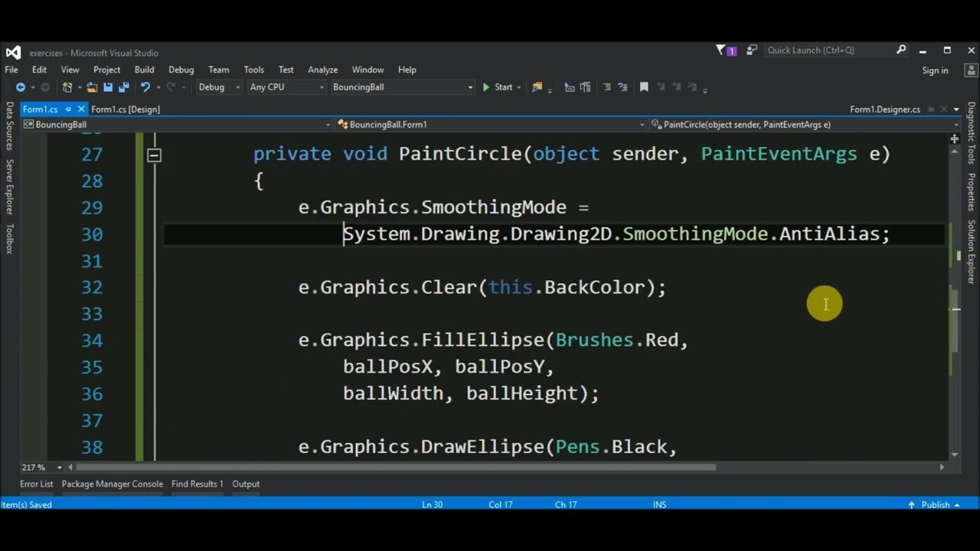
Task: Open the BouncingBall.Form1 class navigation dropdown
Action: (490, 124)
